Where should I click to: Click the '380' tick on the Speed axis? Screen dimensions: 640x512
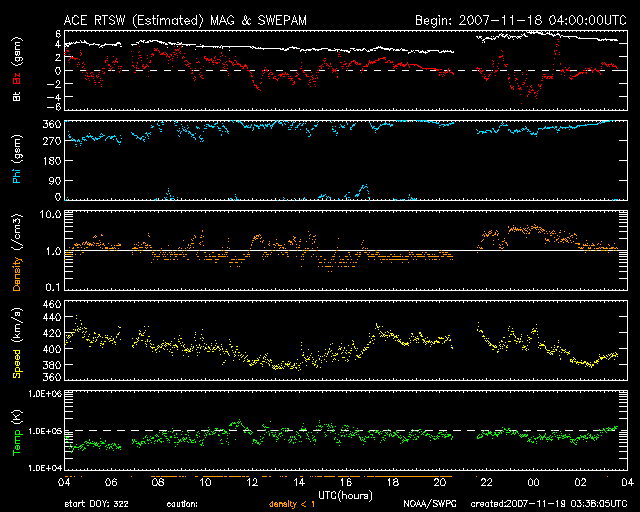52,365
